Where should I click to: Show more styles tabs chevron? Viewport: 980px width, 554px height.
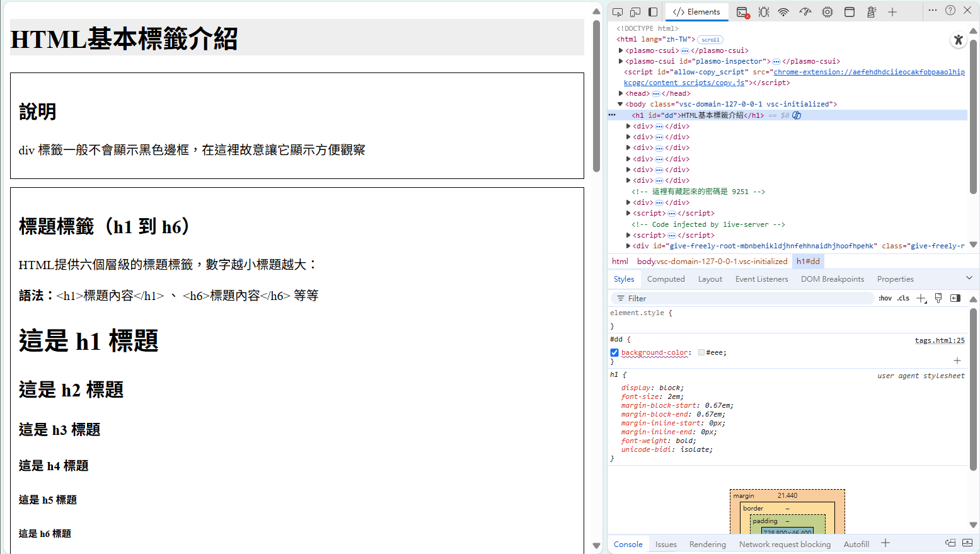tap(969, 278)
